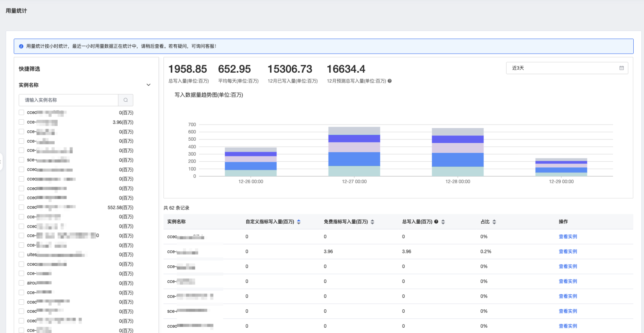Collapse the 实例名称 filter section
The height and width of the screenshot is (333, 644).
149,85
